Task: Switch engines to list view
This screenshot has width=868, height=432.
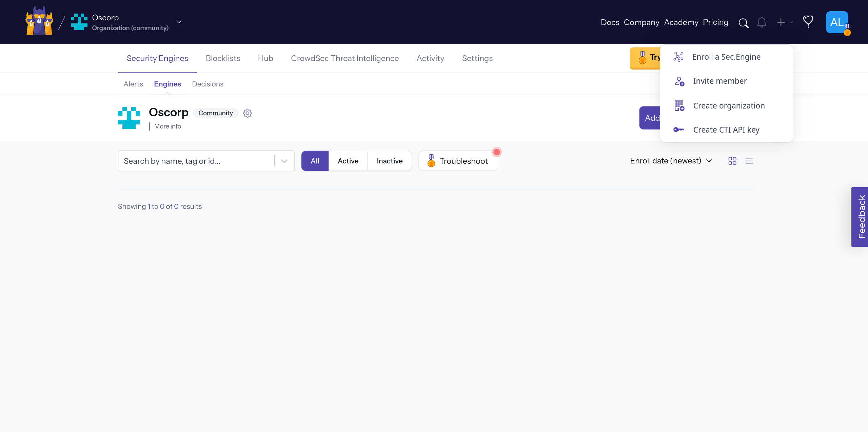Action: click(x=749, y=161)
